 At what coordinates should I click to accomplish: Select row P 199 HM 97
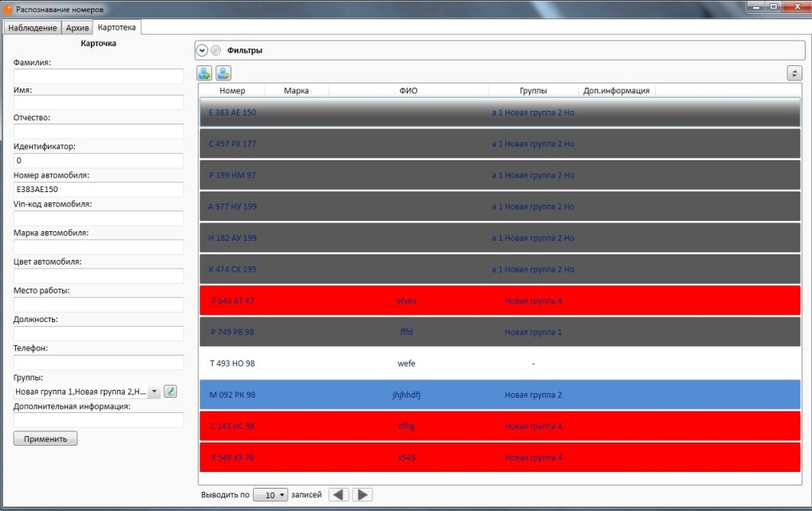[500, 175]
